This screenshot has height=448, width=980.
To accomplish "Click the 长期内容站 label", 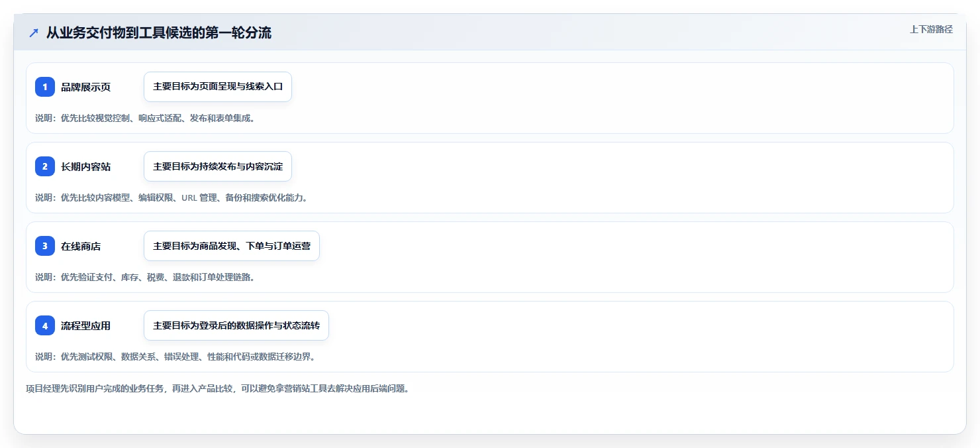I will pyautogui.click(x=85, y=166).
